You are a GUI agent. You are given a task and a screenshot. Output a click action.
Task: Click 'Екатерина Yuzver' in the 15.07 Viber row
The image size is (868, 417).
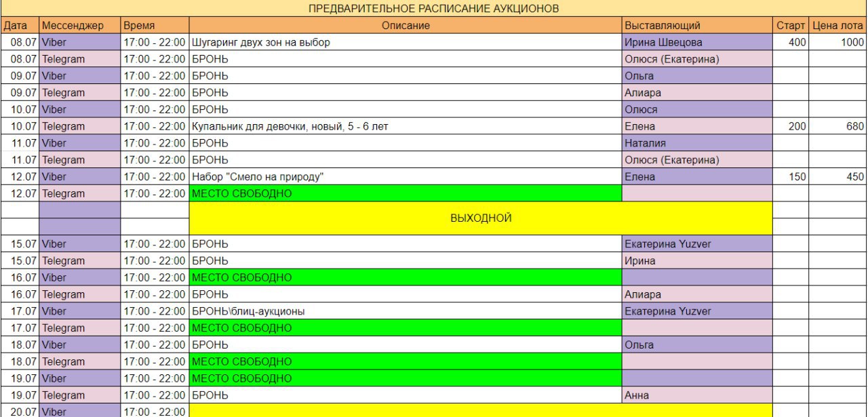tap(697, 244)
